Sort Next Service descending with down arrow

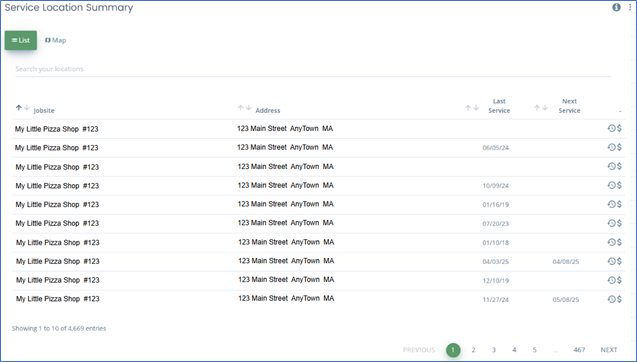(x=545, y=108)
